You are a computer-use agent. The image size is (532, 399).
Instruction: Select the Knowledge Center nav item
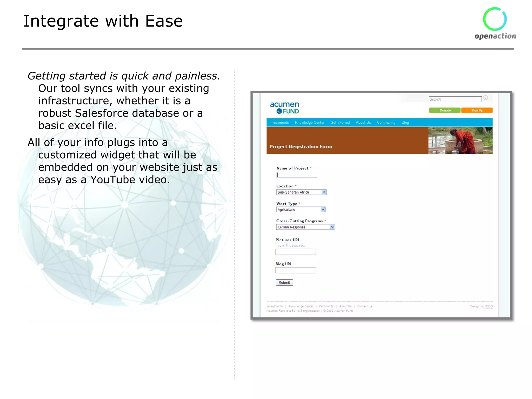click(309, 123)
